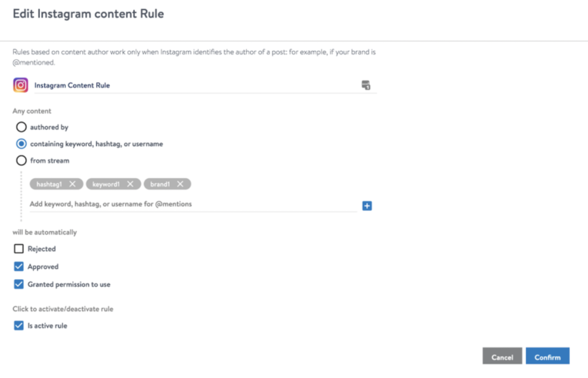The image size is (588, 378).
Task: Select the hashtag1 tag chip
Action: (49, 184)
